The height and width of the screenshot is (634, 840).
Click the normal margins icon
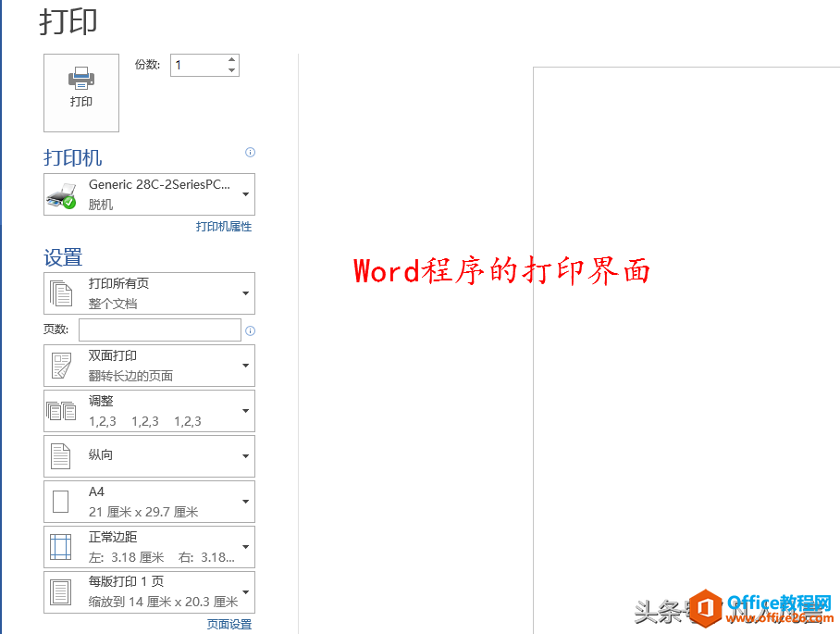coord(60,547)
